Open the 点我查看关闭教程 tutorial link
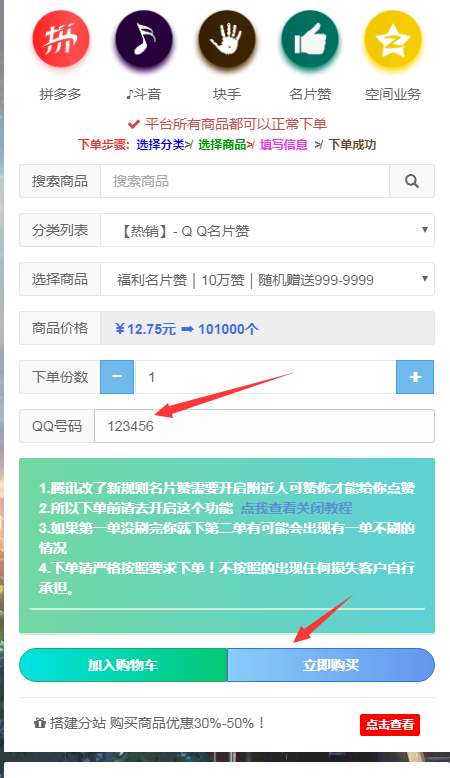This screenshot has width=450, height=778. (x=296, y=508)
